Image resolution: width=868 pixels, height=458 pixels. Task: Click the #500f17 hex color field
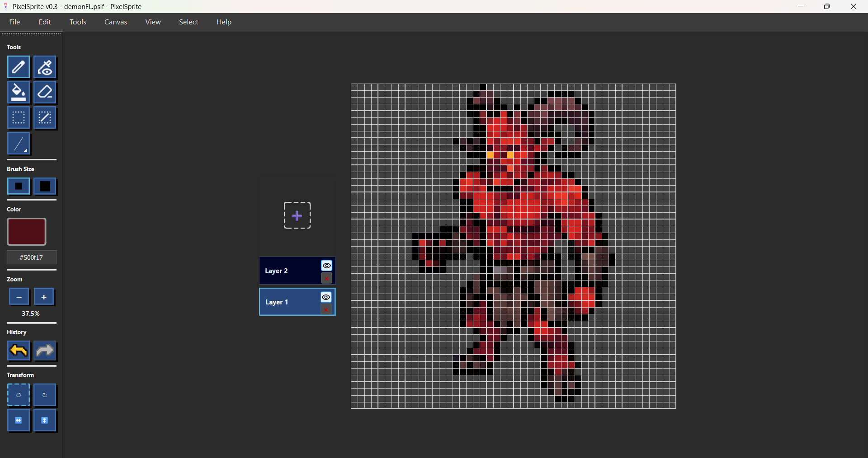pyautogui.click(x=32, y=257)
